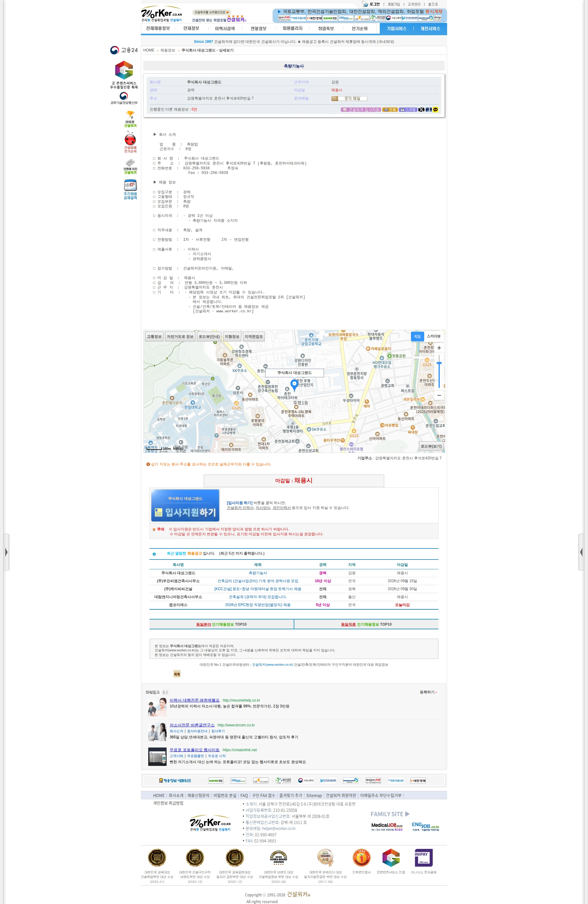Image resolution: width=588 pixels, height=904 pixels.
Task: Open the 어바웃 건설워커 trophy icon
Action: 130,119
